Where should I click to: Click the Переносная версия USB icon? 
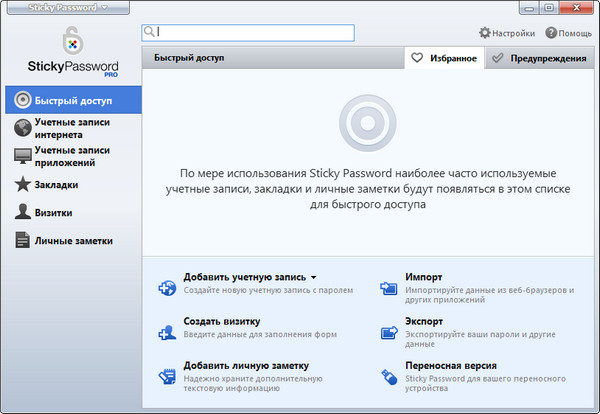tap(390, 377)
